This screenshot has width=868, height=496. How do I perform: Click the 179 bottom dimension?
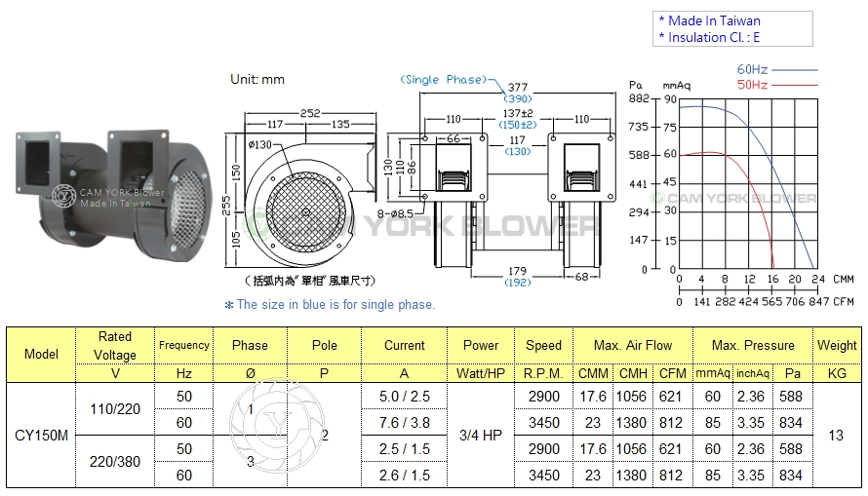[x=517, y=271]
